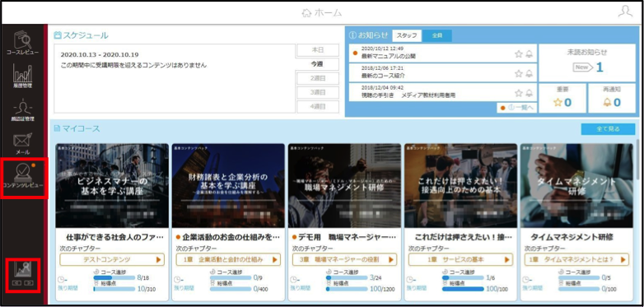Toggle bell on 最新のコース紹介 notice
The height and width of the screenshot is (307, 644).
529,73
